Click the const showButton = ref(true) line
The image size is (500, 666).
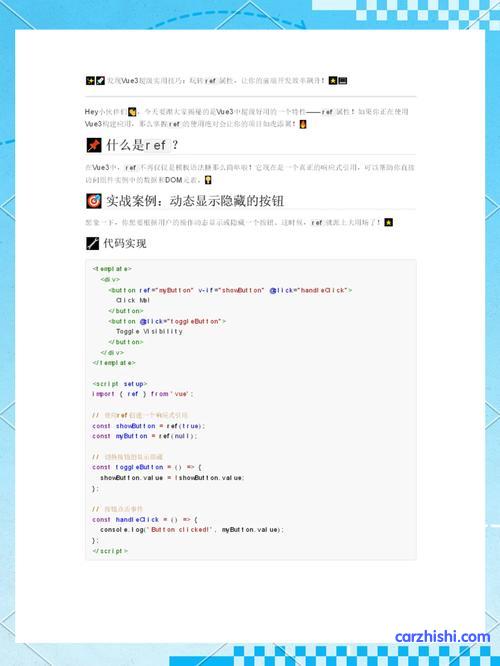click(x=149, y=426)
